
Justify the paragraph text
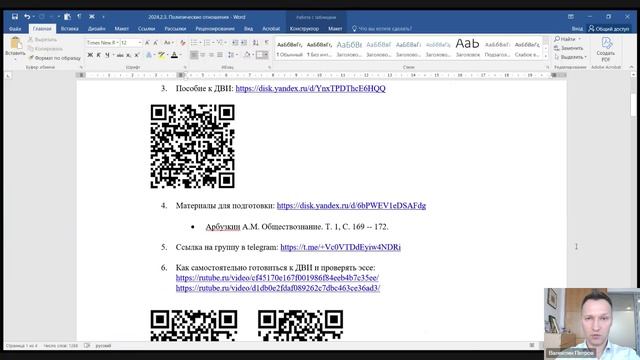coord(220,55)
